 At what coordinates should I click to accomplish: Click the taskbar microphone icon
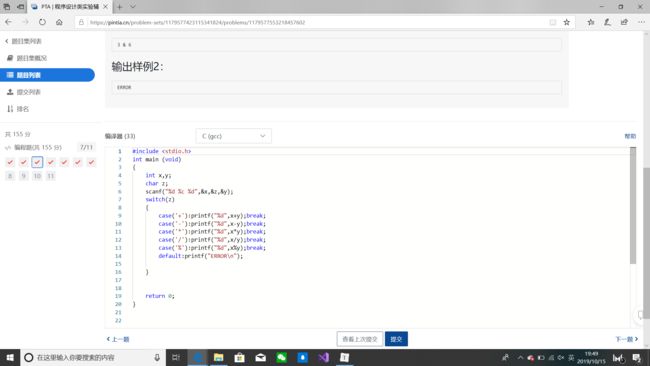157,357
